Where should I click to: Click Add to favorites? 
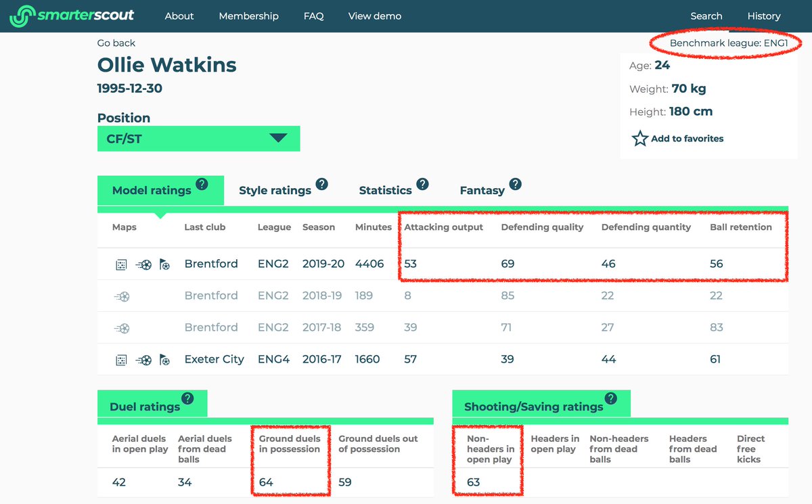tap(687, 139)
